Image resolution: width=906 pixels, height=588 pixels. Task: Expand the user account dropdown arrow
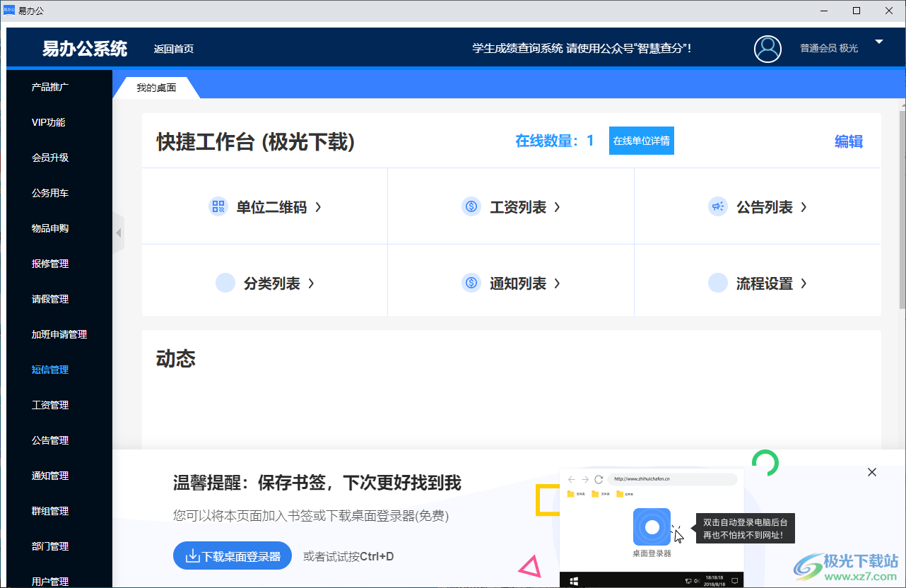879,42
